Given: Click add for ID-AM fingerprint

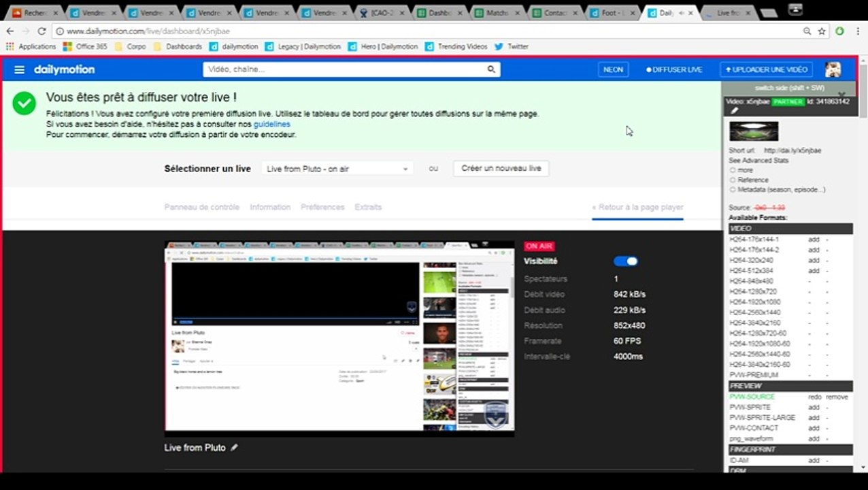Looking at the screenshot, I should click(814, 461).
